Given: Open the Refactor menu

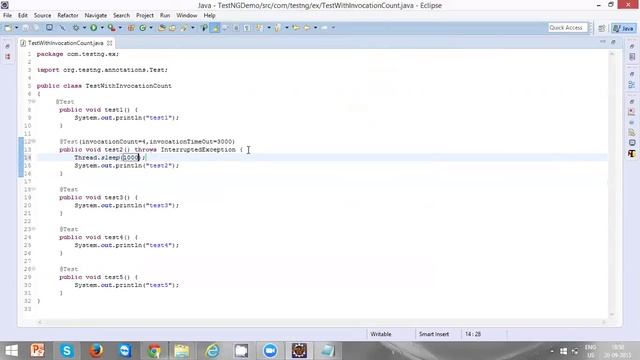Looking at the screenshot, I should click(68, 16).
